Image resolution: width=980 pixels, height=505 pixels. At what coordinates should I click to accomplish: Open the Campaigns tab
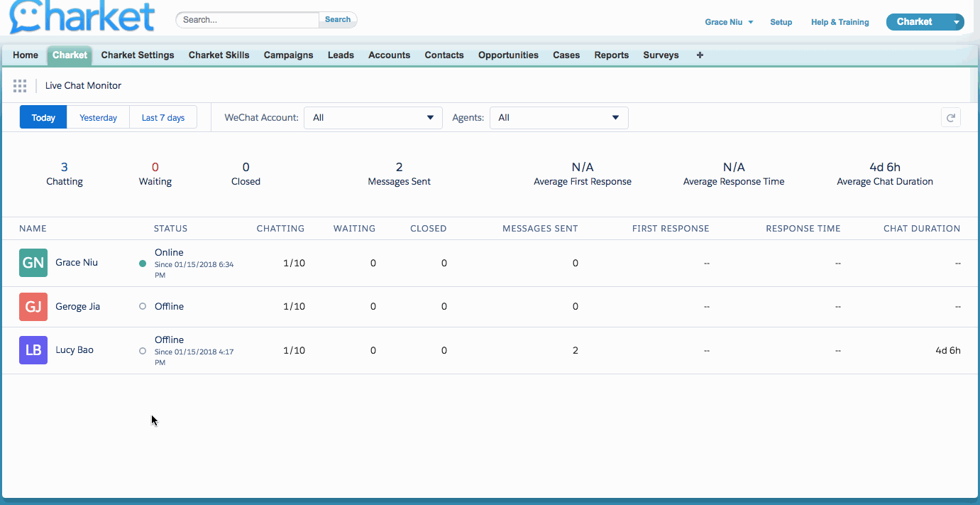coord(288,55)
